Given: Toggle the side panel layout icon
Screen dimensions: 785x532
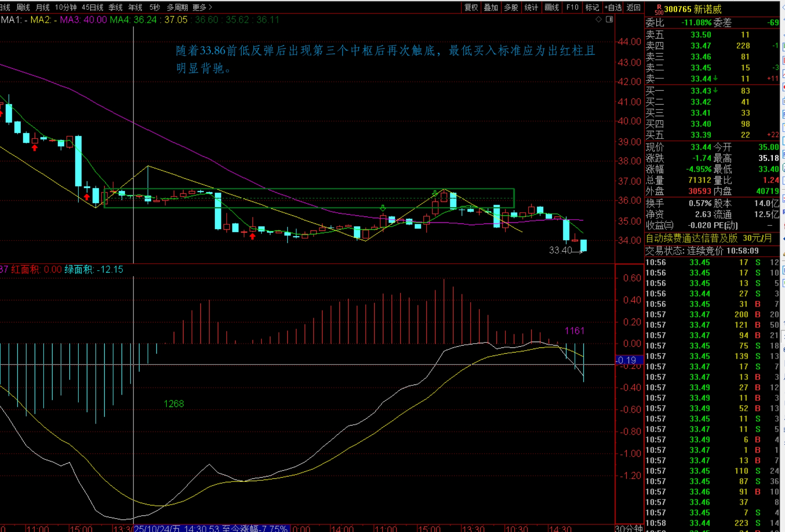Looking at the screenshot, I should (x=609, y=19).
